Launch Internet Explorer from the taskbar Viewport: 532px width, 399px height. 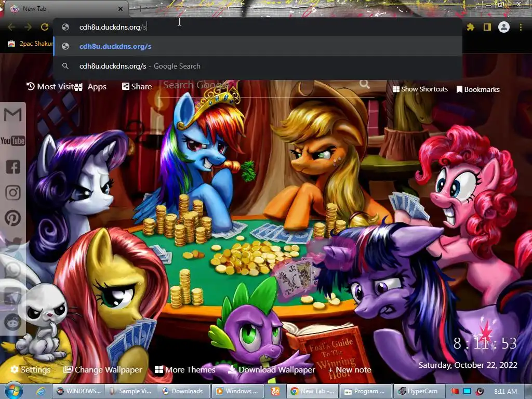pos(41,391)
